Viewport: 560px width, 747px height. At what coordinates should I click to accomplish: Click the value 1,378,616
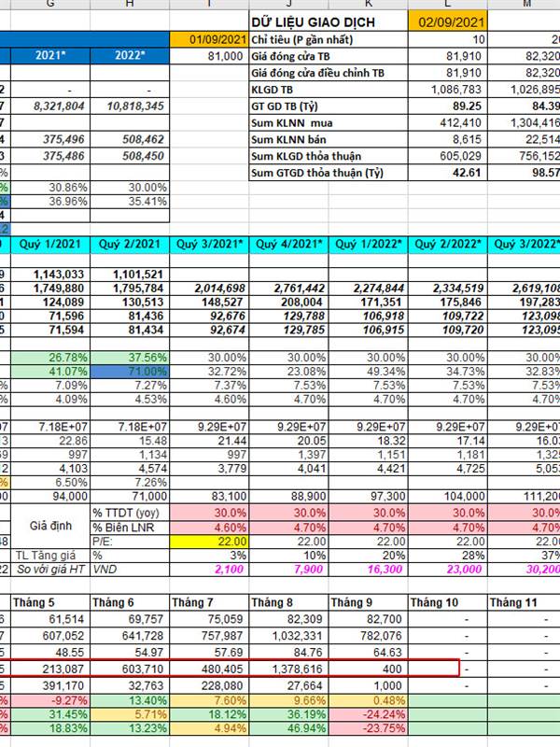tap(288, 669)
